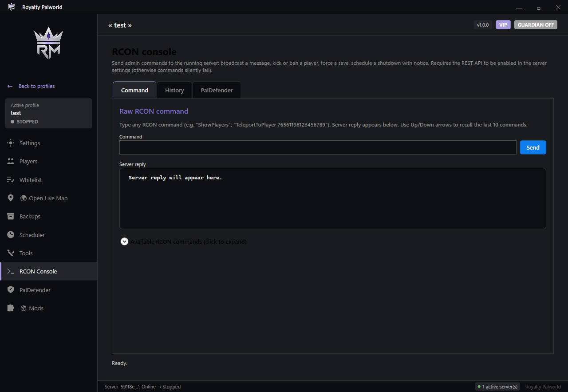Viewport: 568px width, 392px height.
Task: Click the VIP badge
Action: pyautogui.click(x=503, y=25)
